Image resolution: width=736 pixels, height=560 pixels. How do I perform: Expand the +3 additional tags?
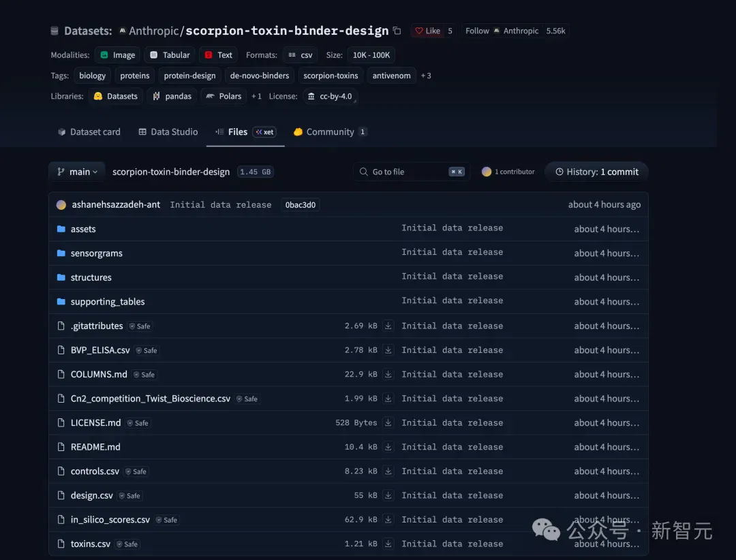(x=426, y=76)
